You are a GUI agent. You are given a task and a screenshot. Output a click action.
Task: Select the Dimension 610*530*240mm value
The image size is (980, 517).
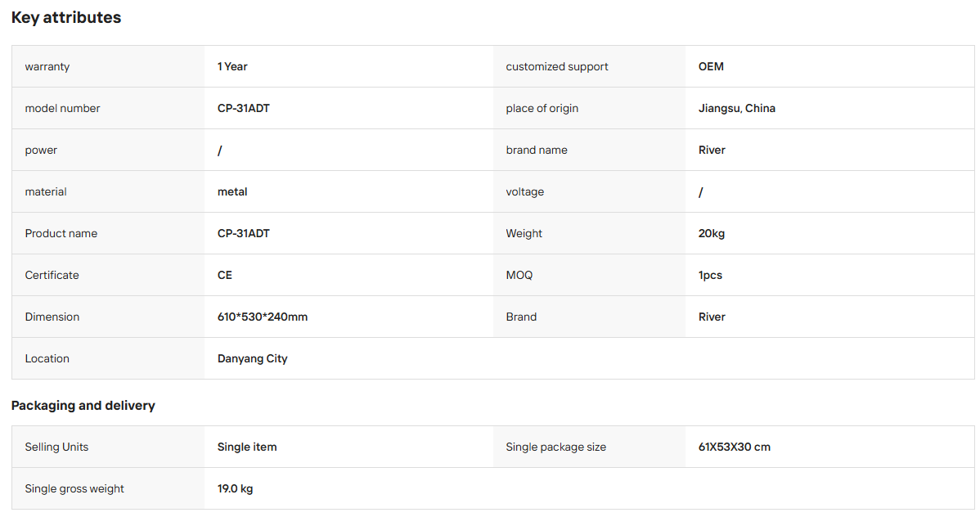263,317
